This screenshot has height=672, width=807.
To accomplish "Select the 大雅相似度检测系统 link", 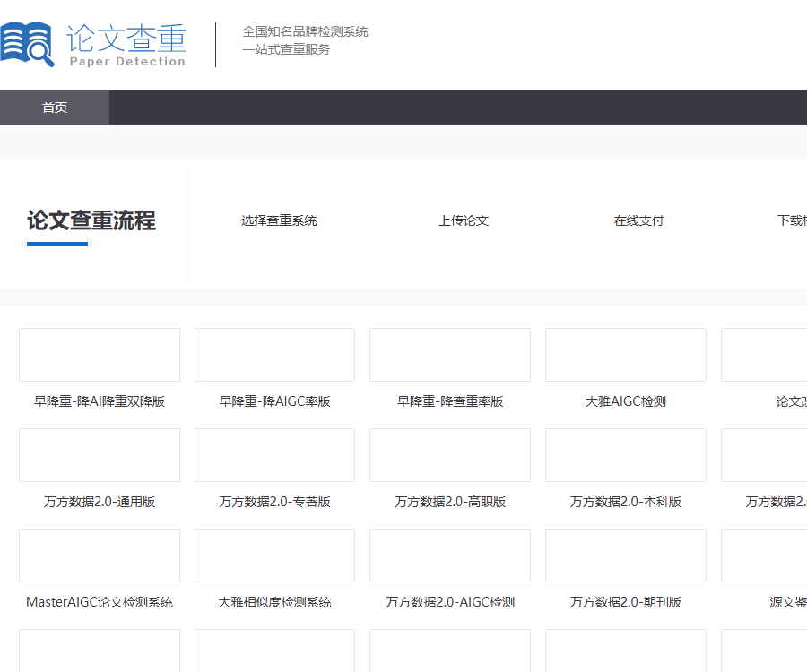I will coord(275,601).
